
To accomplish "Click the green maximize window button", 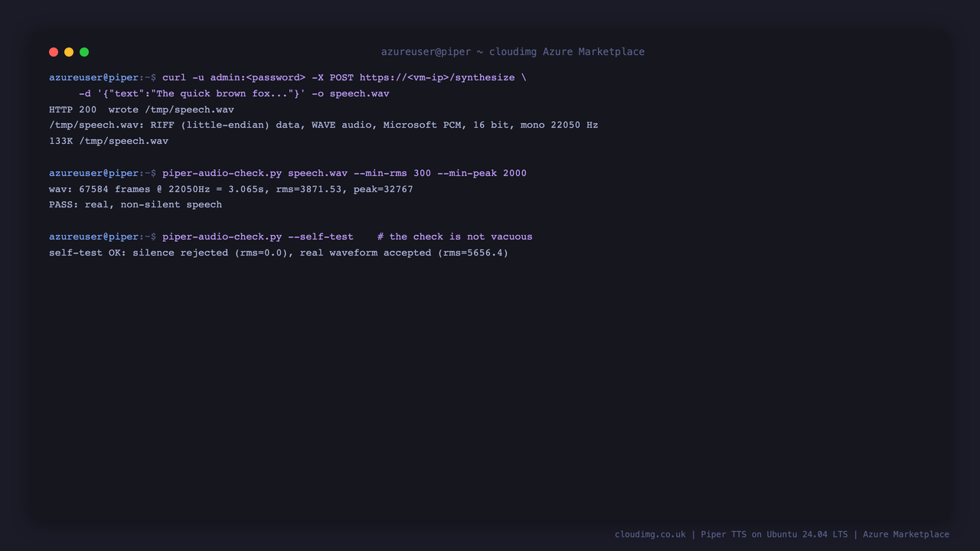I will click(x=84, y=52).
